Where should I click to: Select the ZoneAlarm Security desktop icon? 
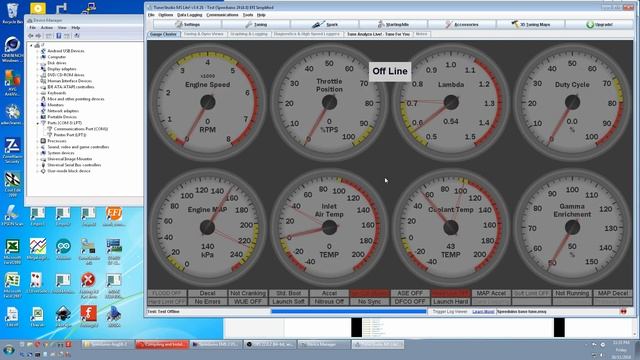coord(12,151)
